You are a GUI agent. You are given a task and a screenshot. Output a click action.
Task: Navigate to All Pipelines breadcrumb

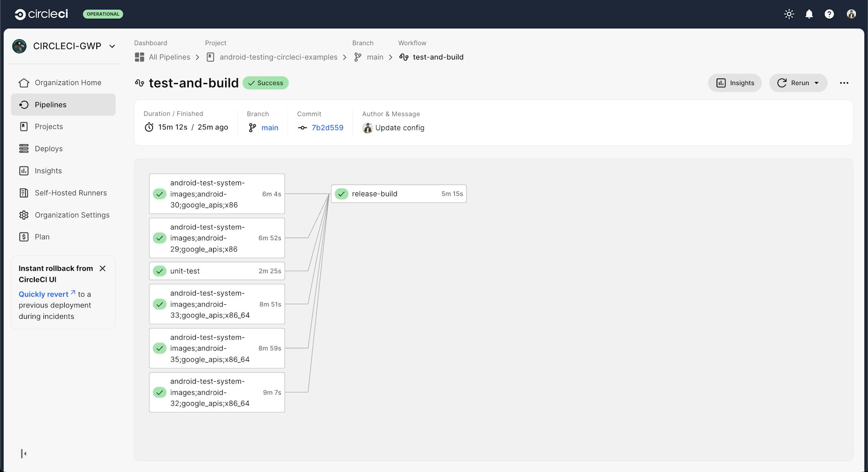[x=169, y=57]
